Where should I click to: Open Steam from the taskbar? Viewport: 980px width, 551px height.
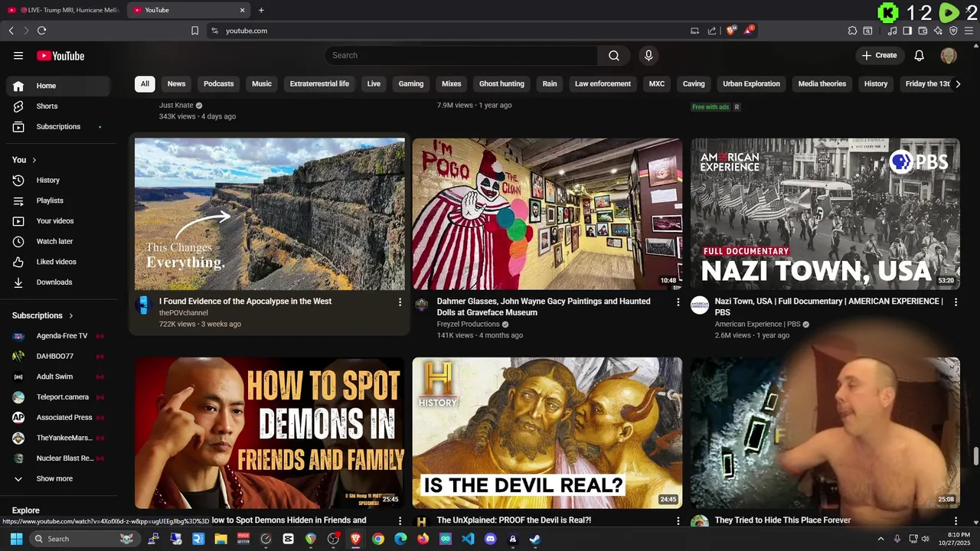[534, 539]
